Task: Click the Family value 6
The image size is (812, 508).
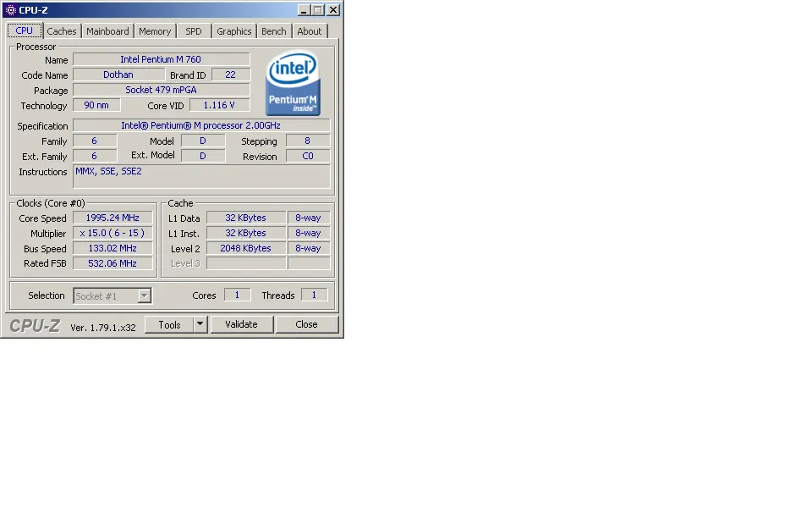Action: pyautogui.click(x=95, y=141)
